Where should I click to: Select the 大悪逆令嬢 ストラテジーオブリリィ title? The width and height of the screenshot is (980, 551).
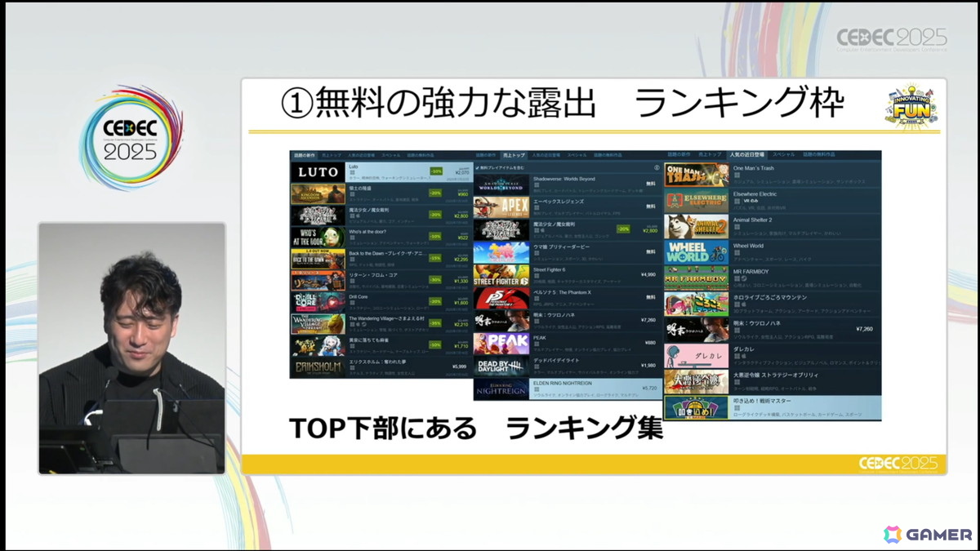[x=775, y=376]
